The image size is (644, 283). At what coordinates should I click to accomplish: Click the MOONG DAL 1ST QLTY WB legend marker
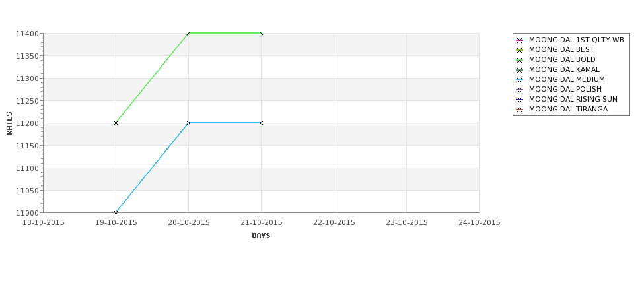pos(520,40)
